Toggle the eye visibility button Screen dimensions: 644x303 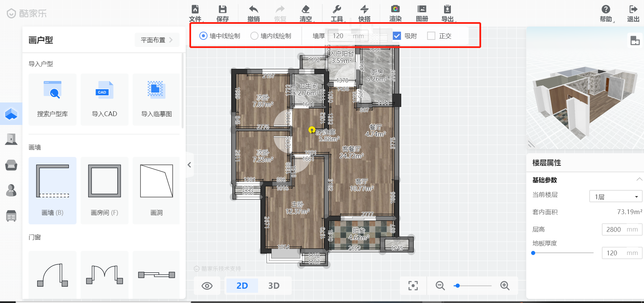207,286
